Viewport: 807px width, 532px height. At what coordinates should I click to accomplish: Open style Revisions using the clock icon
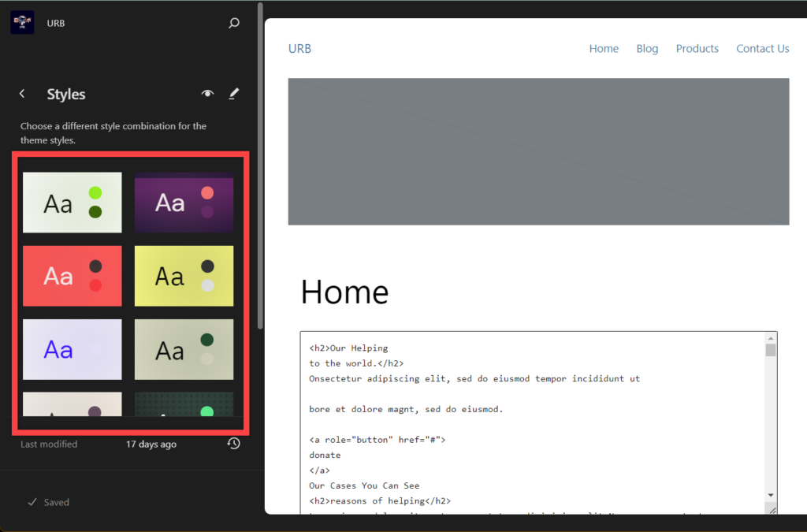(x=233, y=444)
